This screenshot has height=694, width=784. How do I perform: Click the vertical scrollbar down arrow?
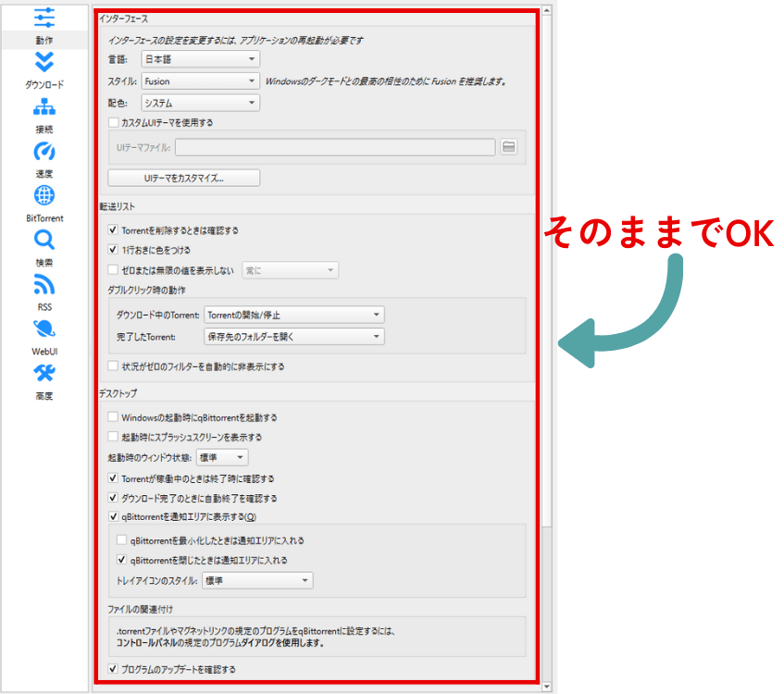(x=546, y=687)
